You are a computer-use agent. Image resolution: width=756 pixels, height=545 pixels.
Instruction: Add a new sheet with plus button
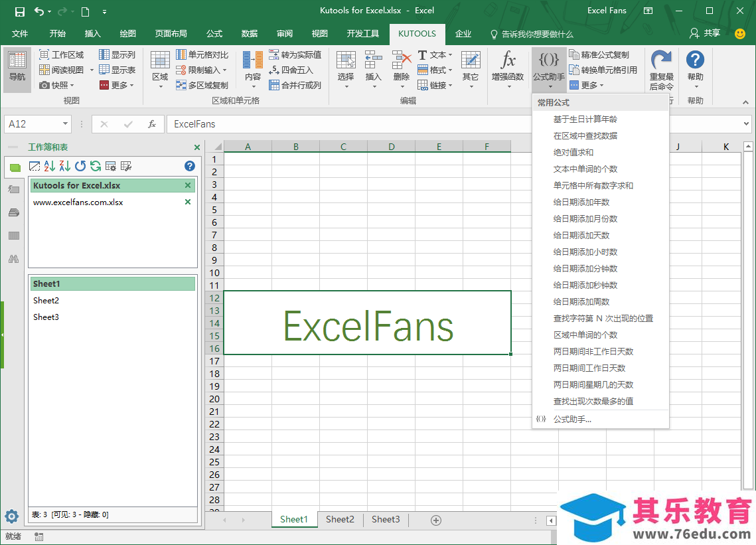[436, 520]
